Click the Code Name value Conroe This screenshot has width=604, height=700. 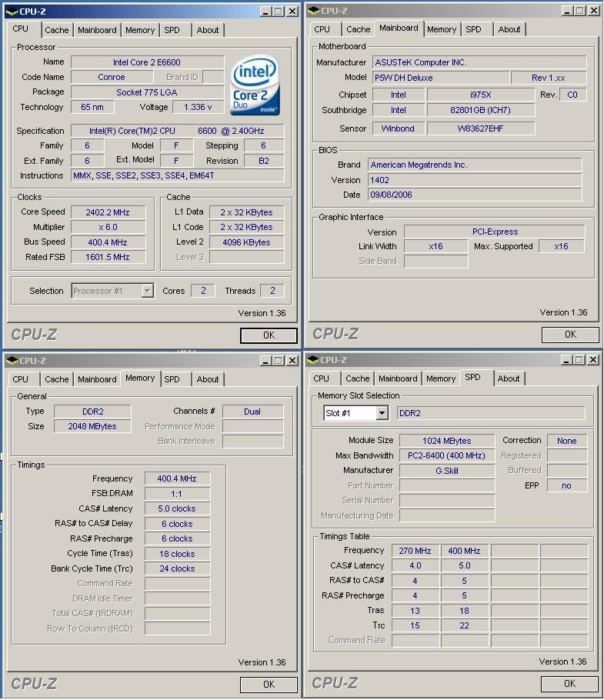pos(112,77)
